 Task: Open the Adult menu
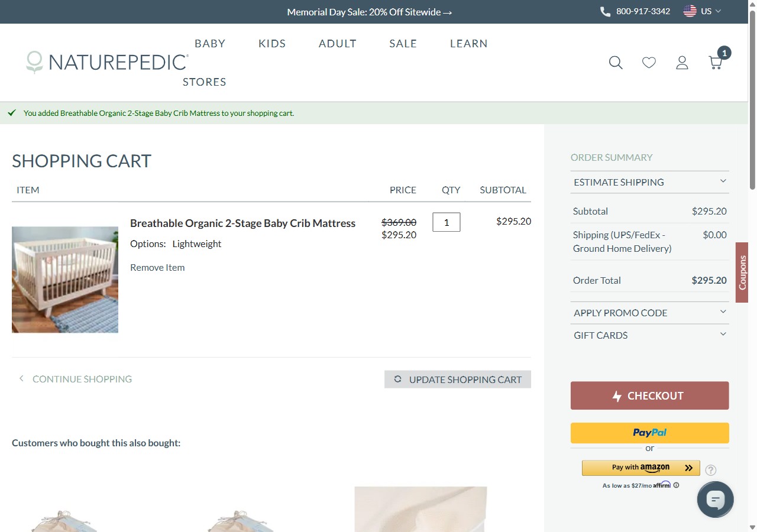(338, 43)
